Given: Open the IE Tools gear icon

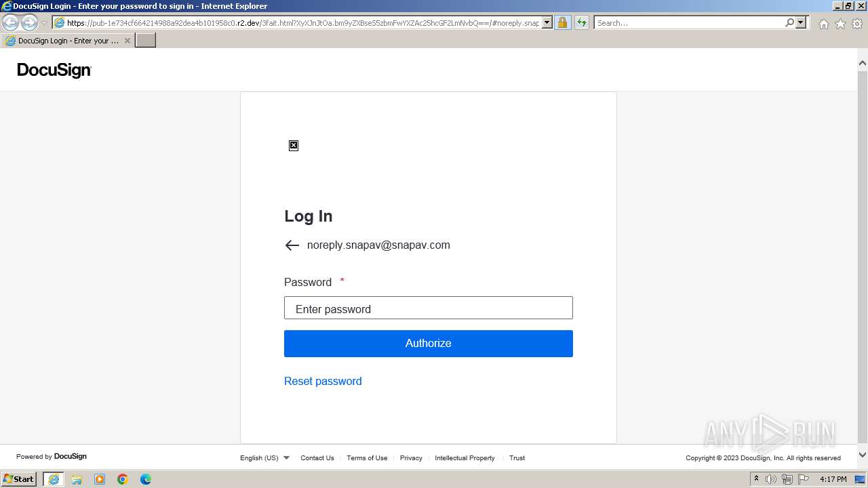Looking at the screenshot, I should click(x=857, y=24).
